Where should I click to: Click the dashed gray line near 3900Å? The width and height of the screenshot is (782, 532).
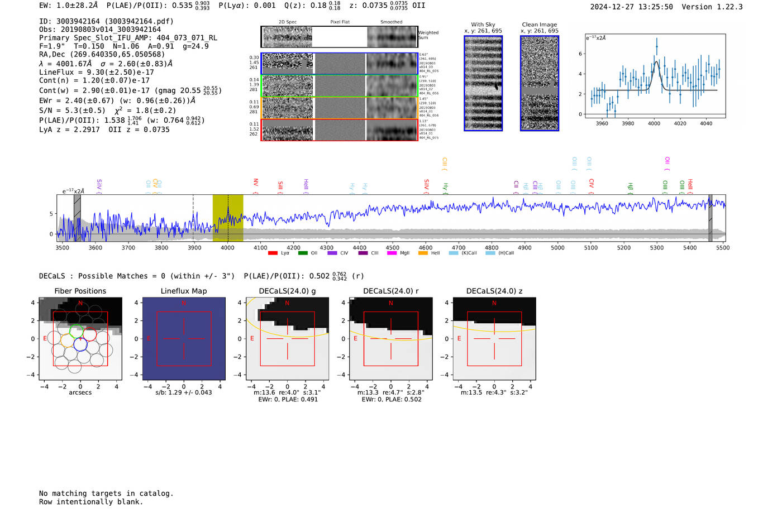tap(193, 218)
